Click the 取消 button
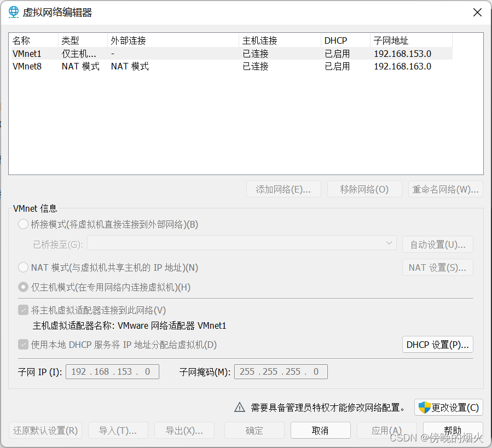The height and width of the screenshot is (448, 492). tap(320, 430)
